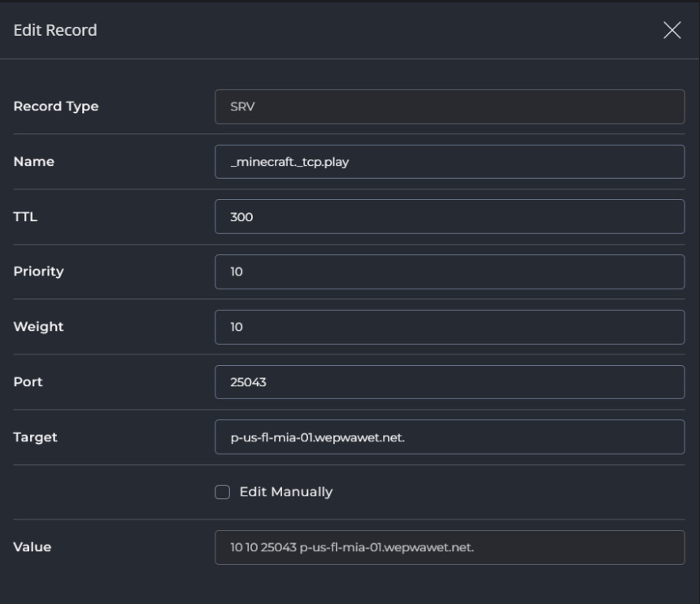Viewport: 700px width, 604px height.
Task: Select the Name label text
Action: pos(34,162)
